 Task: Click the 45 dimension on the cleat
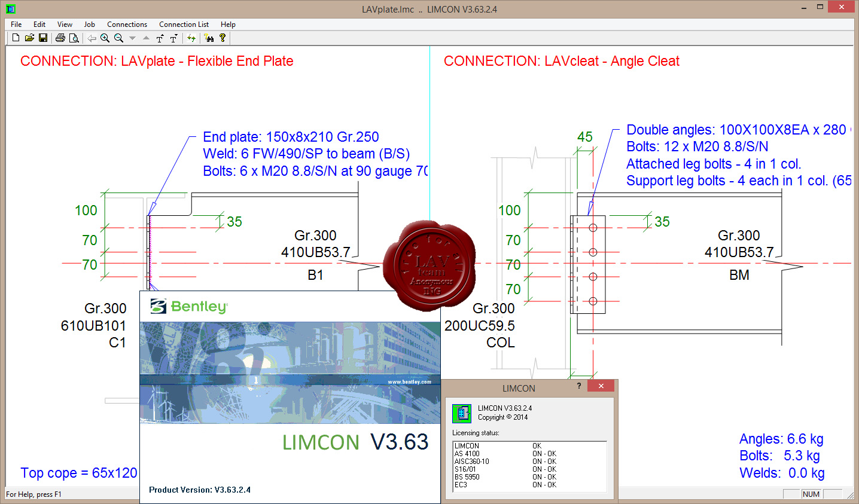coord(585,137)
